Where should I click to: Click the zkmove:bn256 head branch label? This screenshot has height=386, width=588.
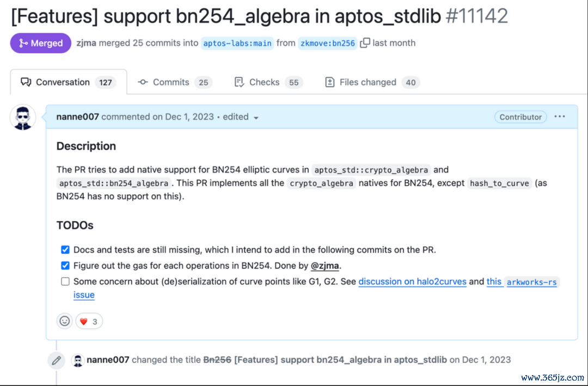click(327, 43)
